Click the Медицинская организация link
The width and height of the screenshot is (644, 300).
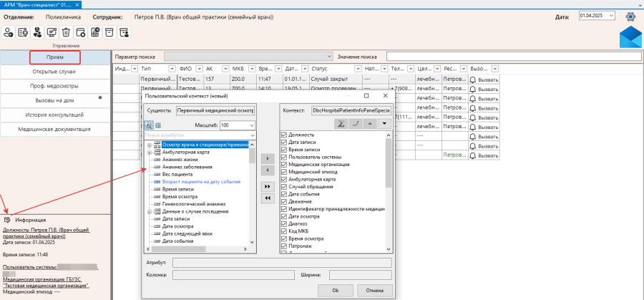tap(46, 282)
